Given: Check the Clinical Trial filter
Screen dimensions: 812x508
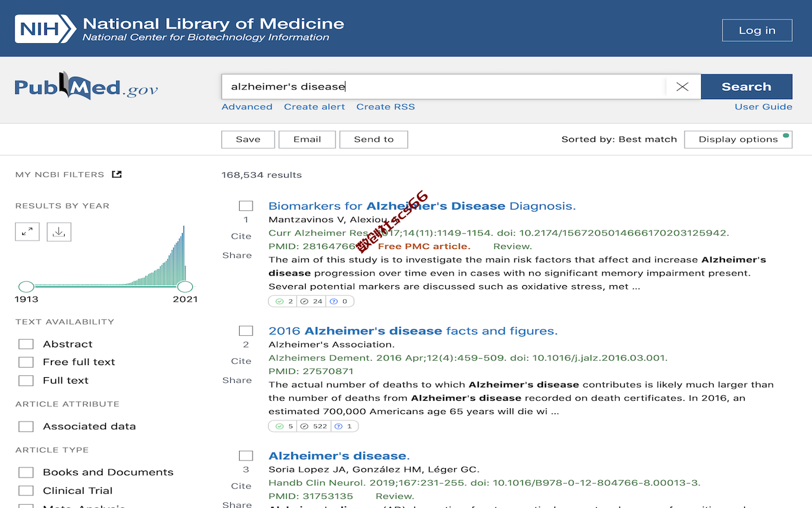Looking at the screenshot, I should (x=26, y=491).
